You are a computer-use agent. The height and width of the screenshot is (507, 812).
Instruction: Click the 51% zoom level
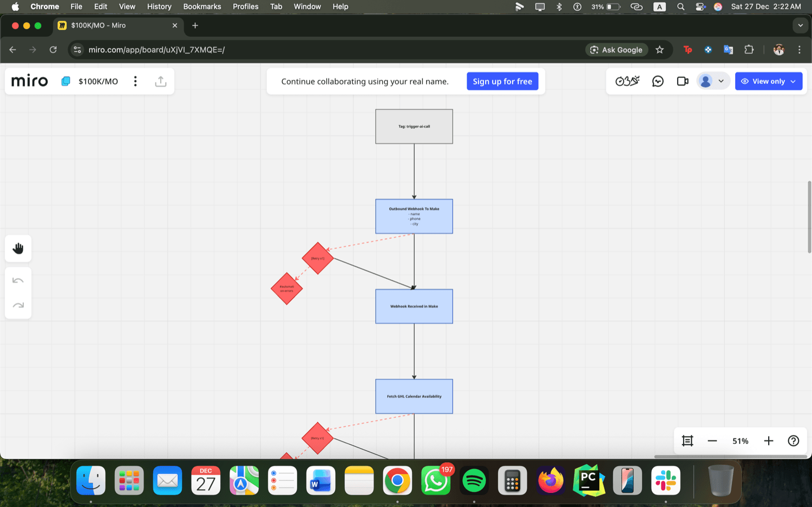coord(741,441)
